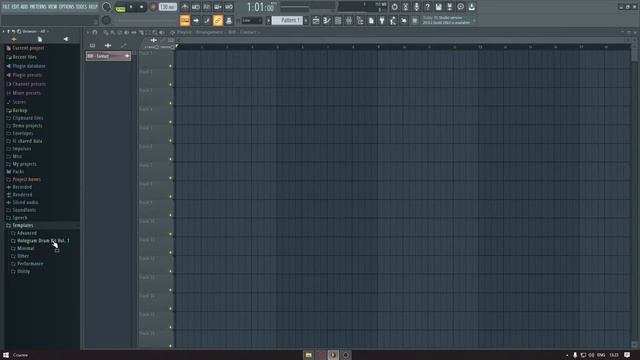Open File Explorer on taskbar

(309, 355)
